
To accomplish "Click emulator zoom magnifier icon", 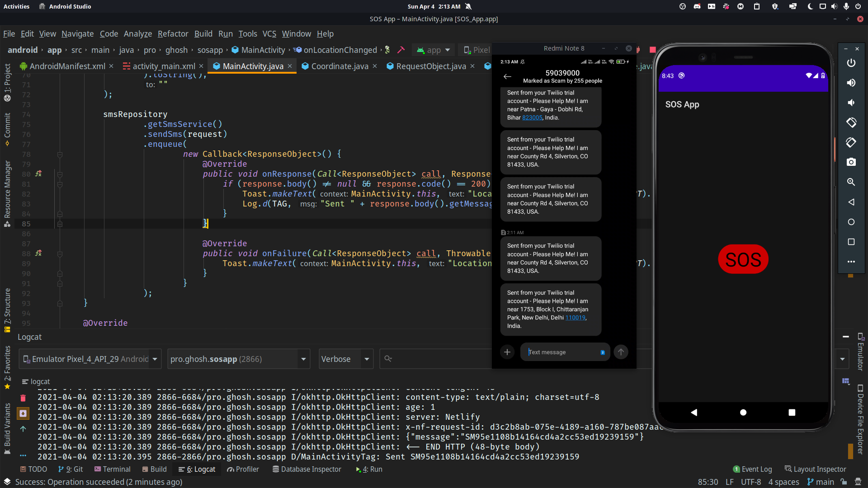I will [x=851, y=182].
